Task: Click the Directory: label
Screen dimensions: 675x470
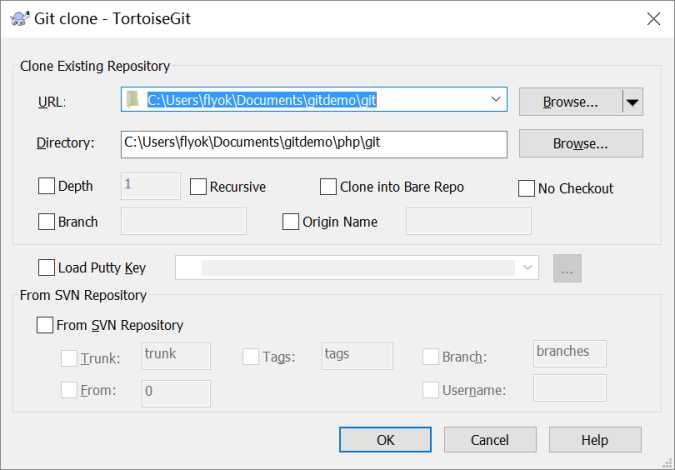Action: coord(65,143)
